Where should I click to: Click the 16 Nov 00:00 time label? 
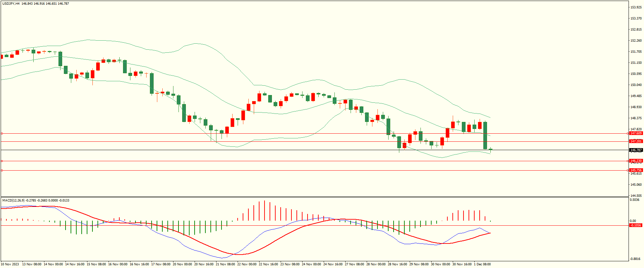click(118, 264)
